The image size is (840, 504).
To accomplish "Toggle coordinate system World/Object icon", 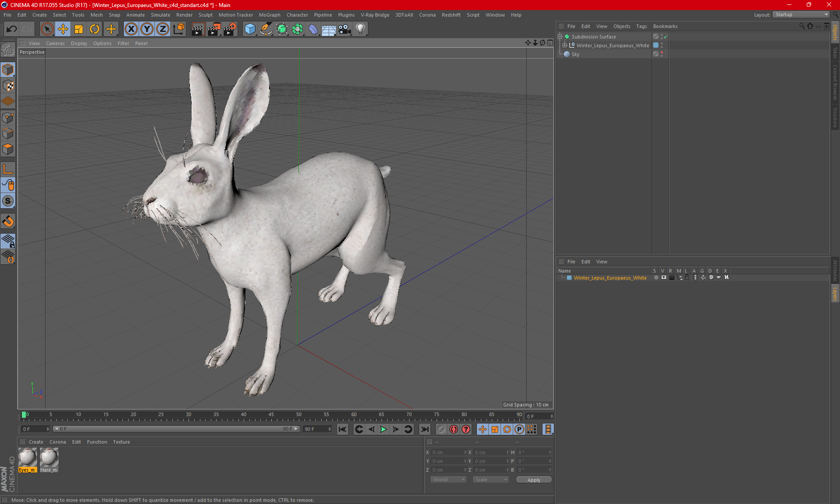I will click(x=178, y=29).
